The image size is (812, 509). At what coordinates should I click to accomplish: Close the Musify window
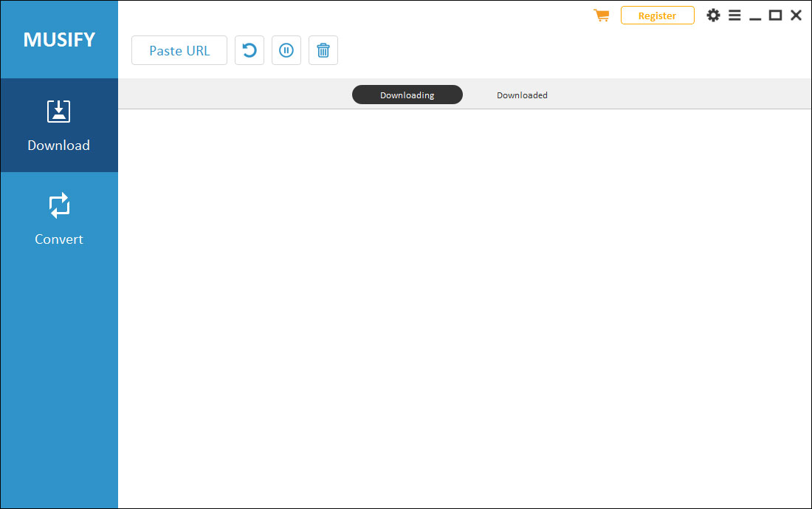796,15
